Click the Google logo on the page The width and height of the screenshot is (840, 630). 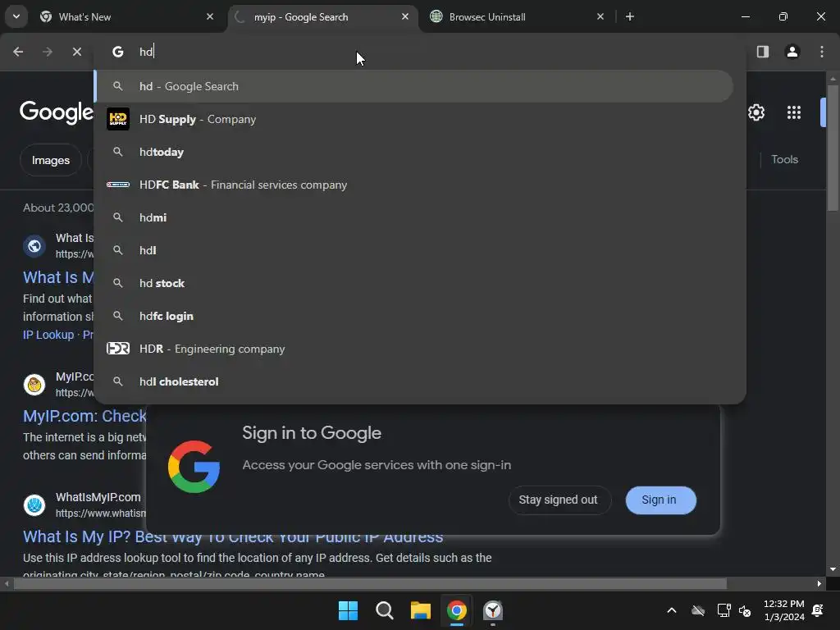(57, 112)
